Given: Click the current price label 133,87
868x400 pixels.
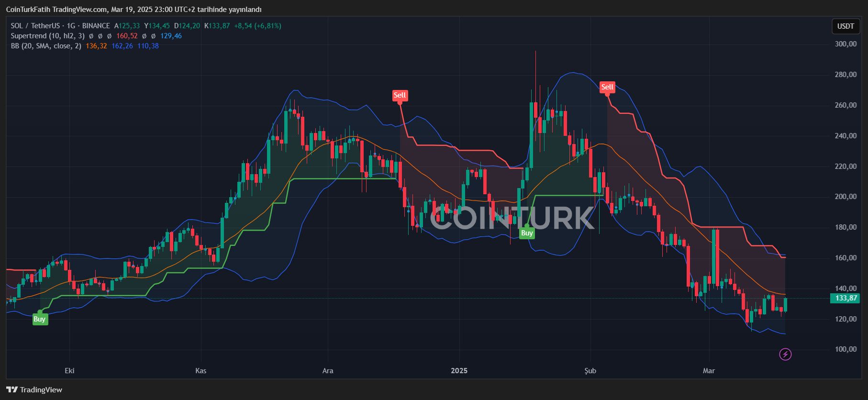Looking at the screenshot, I should [846, 298].
